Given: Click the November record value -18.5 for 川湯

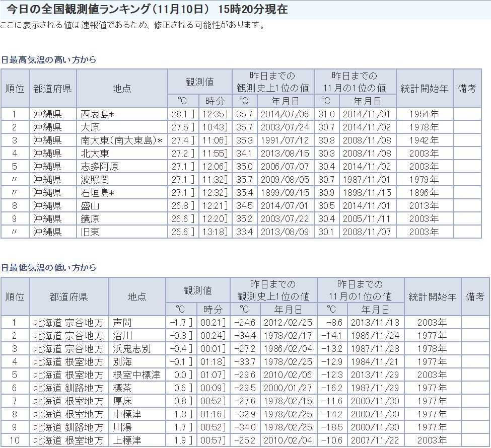Looking at the screenshot, I should 332,427.
